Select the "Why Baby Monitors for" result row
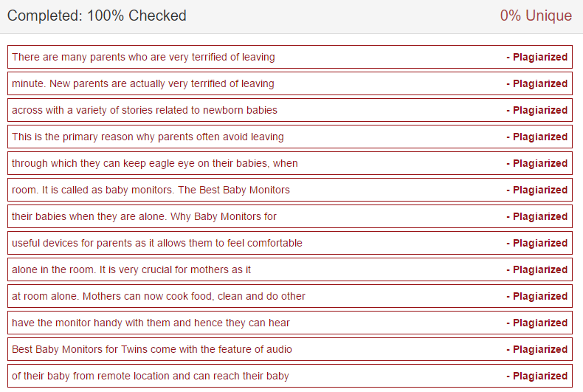Viewport: 583px width, 392px height. (x=144, y=216)
